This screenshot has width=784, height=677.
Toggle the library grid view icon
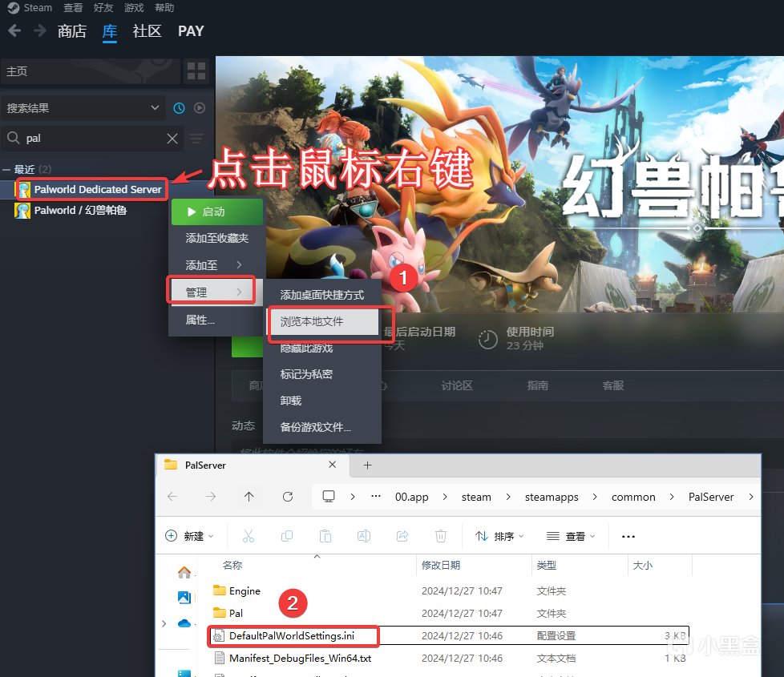click(196, 71)
